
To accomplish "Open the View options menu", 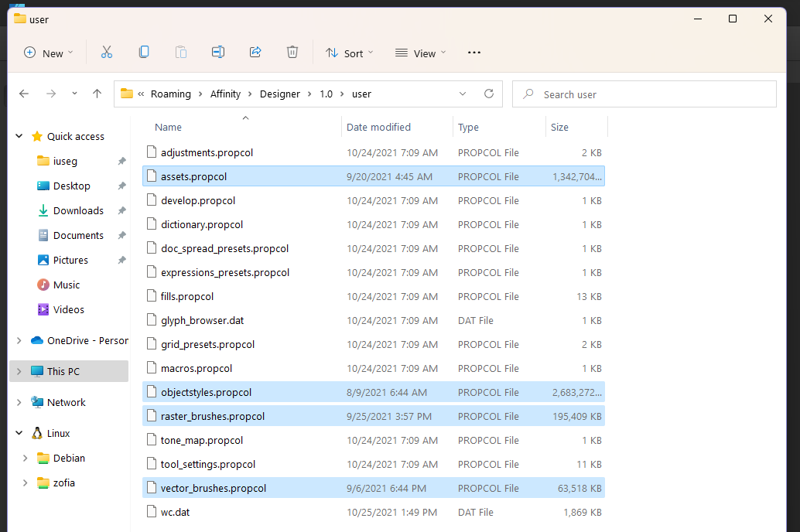I will pos(420,53).
